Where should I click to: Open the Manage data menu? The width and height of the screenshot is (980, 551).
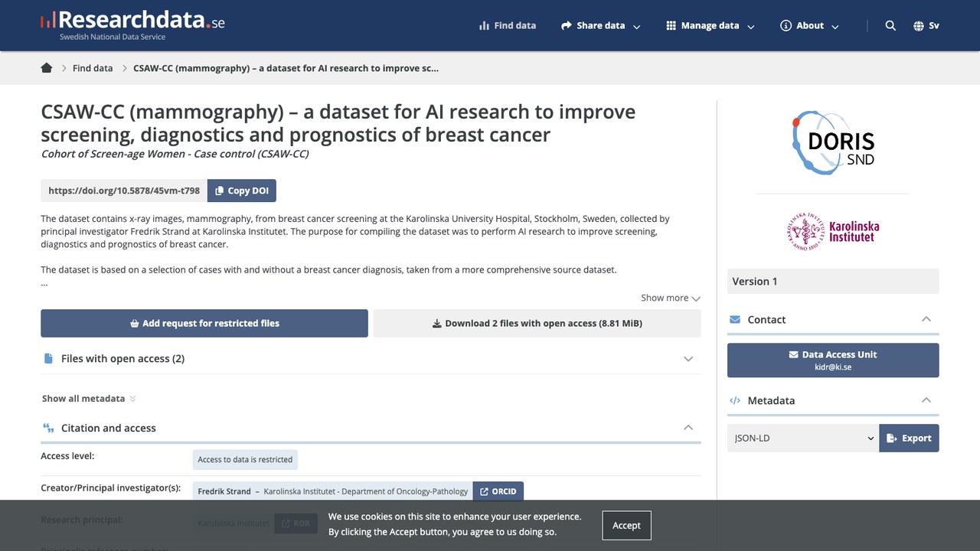click(x=710, y=25)
